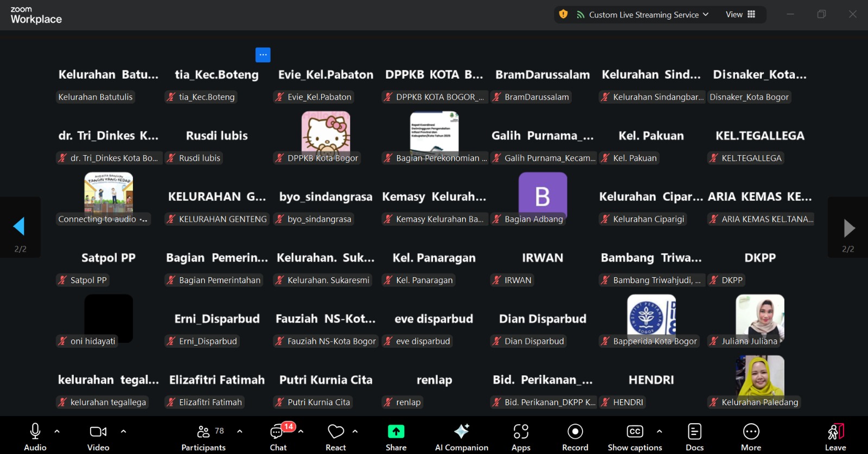The height and width of the screenshot is (454, 868).
Task: Leave the meeting
Action: tap(835, 437)
